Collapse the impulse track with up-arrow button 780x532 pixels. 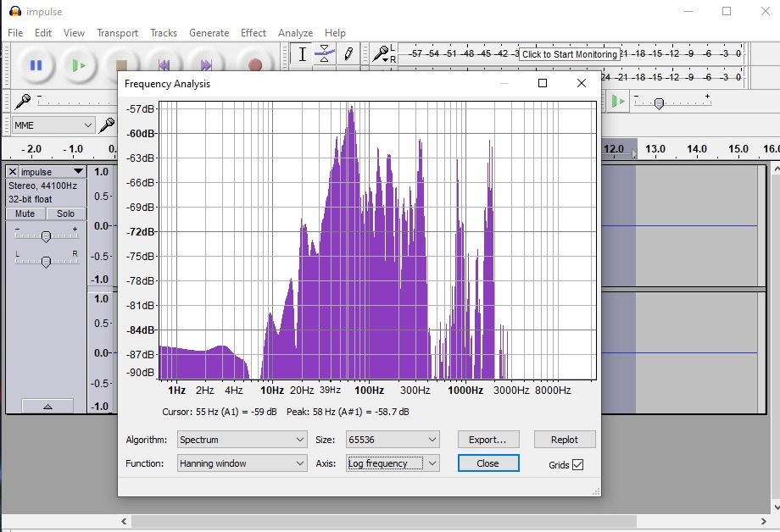coord(47,407)
